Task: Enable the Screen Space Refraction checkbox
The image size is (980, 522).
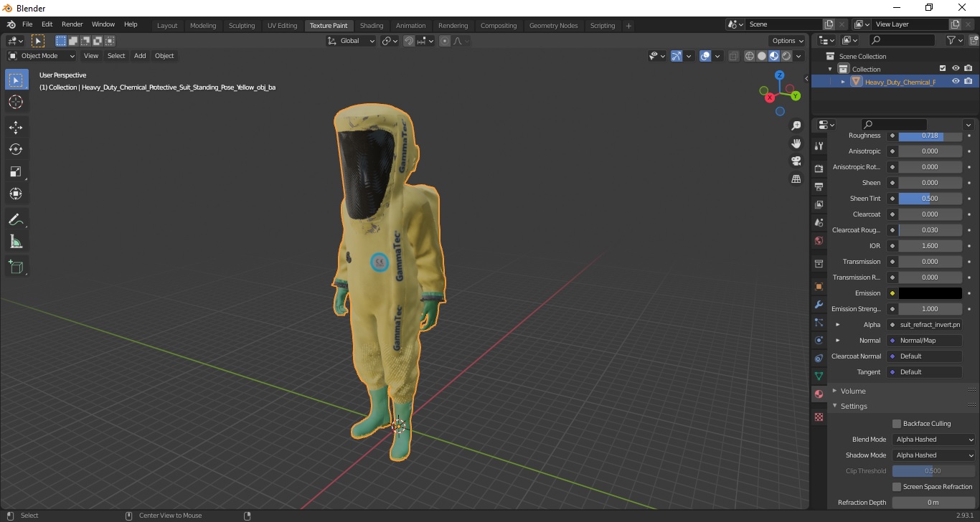Action: 897,487
